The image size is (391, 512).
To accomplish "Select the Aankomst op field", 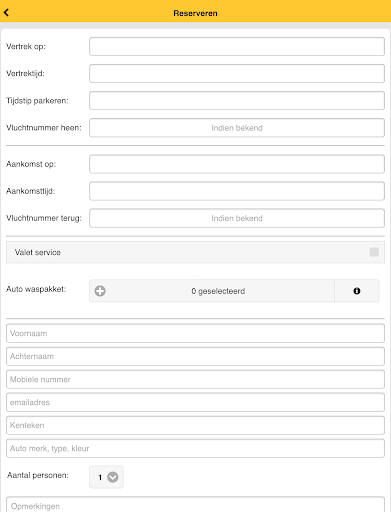I will pyautogui.click(x=237, y=164).
